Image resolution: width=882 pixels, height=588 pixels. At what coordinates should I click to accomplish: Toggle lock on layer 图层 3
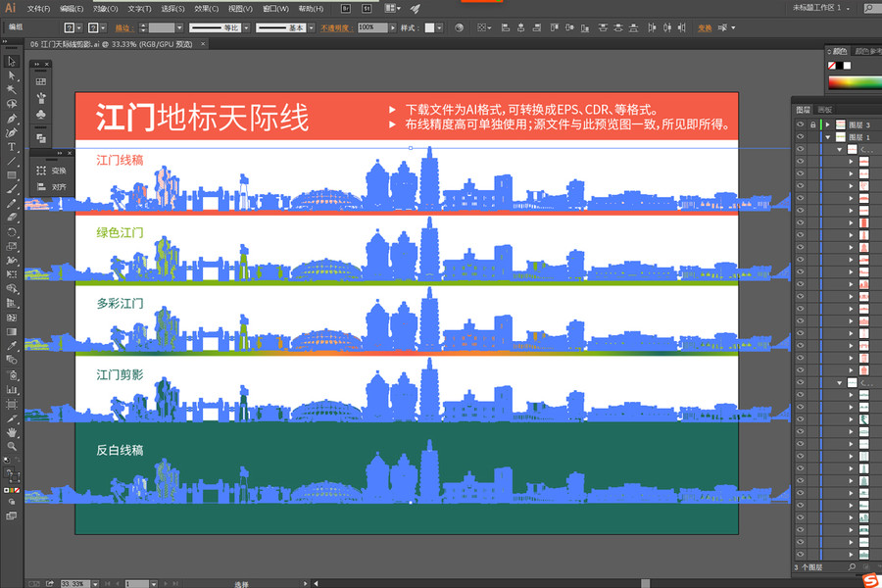click(812, 124)
